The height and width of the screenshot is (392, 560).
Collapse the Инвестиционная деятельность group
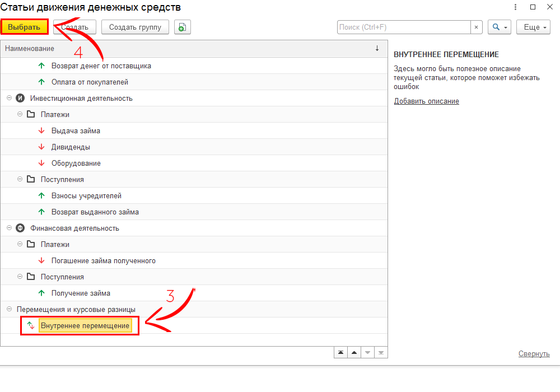coord(10,99)
